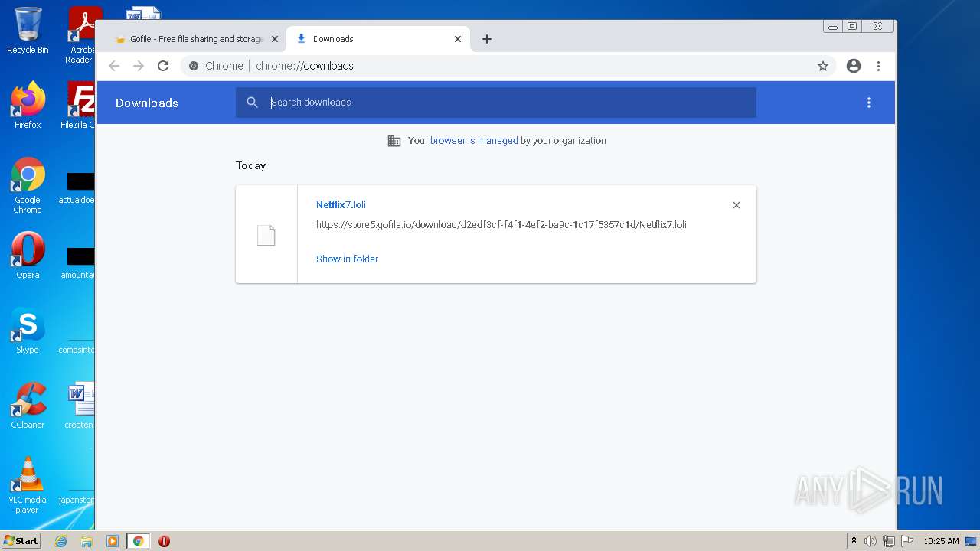The width and height of the screenshot is (980, 551).
Task: Click the Netflix7.loli file type icon
Action: pyautogui.click(x=266, y=235)
